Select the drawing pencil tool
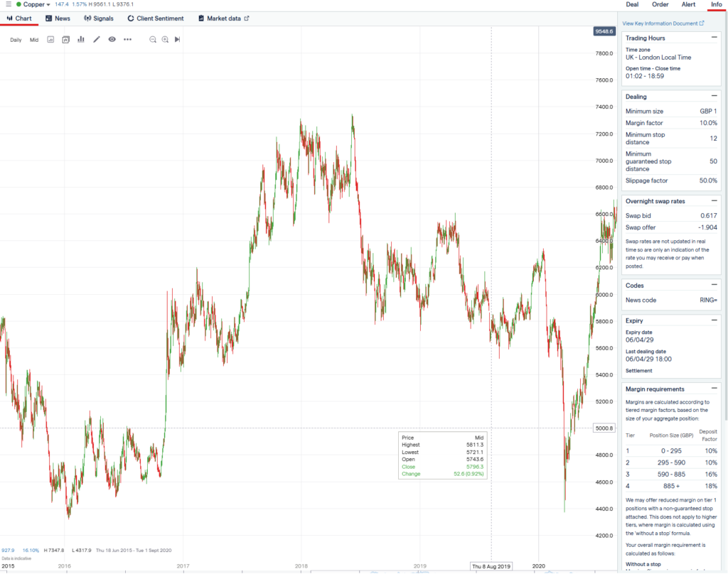The width and height of the screenshot is (728, 574). [x=97, y=40]
